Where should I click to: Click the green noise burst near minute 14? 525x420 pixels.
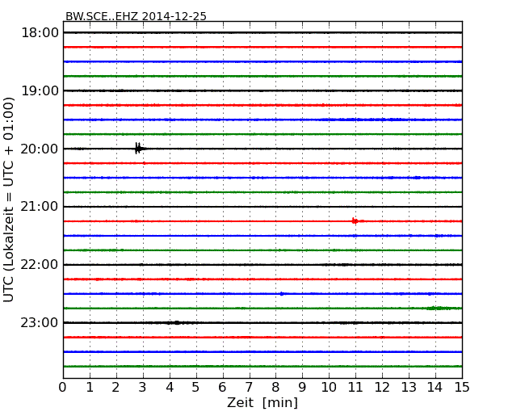437,308
